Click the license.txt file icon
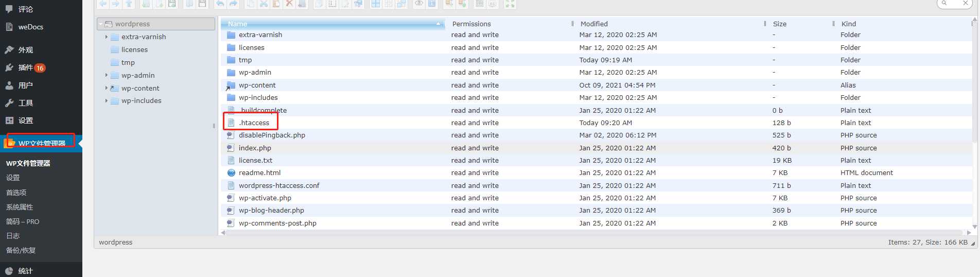Viewport: 980px width, 277px height. pos(231,160)
